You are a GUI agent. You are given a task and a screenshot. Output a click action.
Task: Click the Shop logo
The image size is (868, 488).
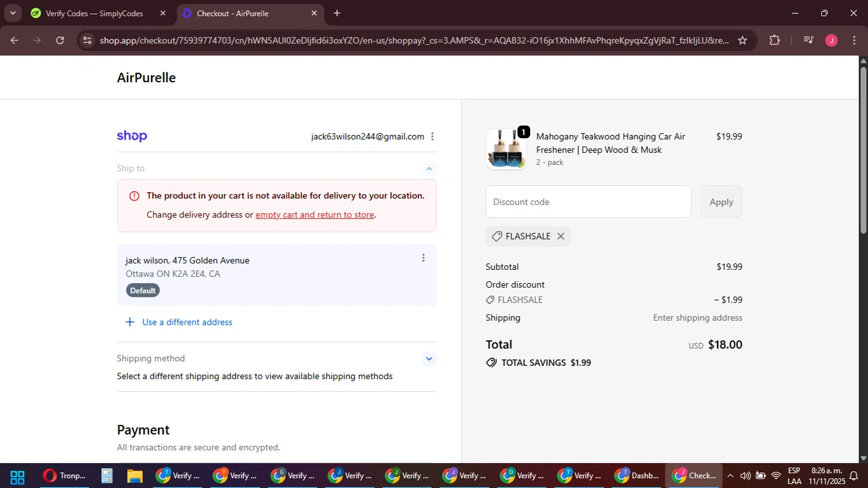coord(132,136)
